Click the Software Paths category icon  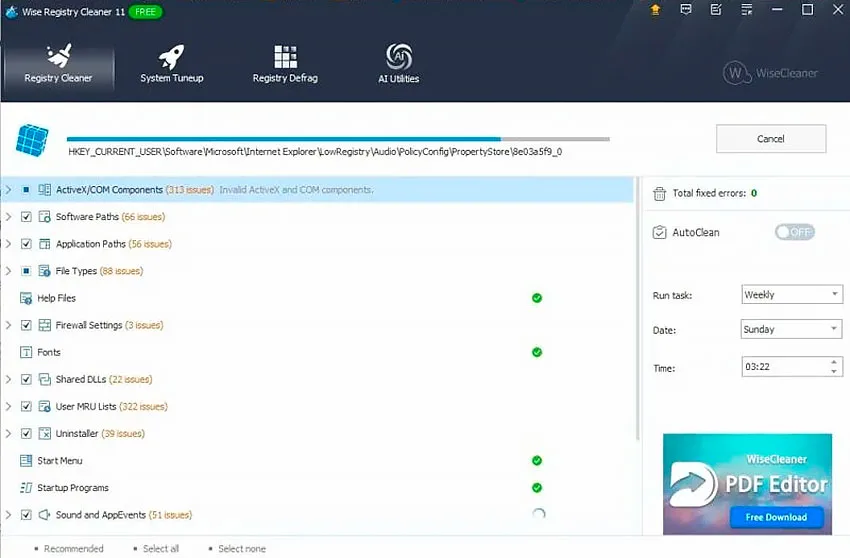44,217
